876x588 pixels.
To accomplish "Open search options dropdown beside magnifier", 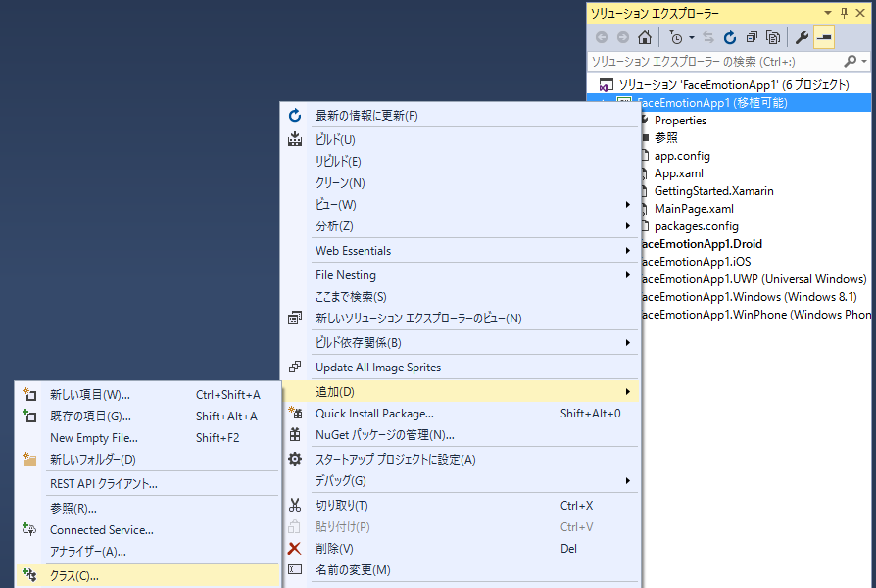I will pyautogui.click(x=864, y=61).
